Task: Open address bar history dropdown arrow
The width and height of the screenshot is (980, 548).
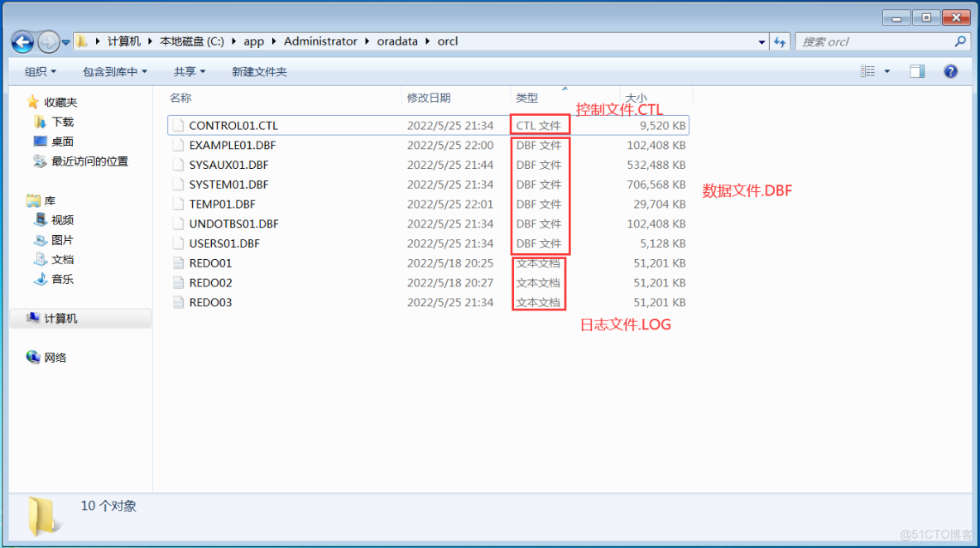Action: [761, 42]
